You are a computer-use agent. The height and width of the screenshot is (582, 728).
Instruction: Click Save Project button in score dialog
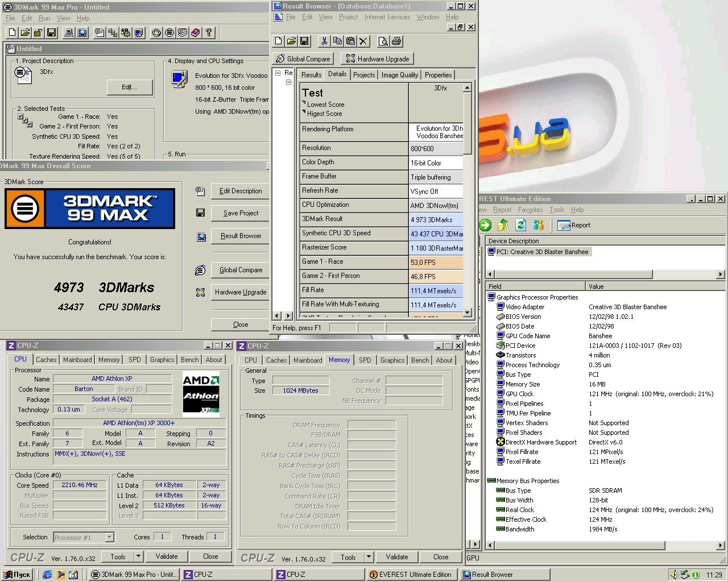coord(241,213)
